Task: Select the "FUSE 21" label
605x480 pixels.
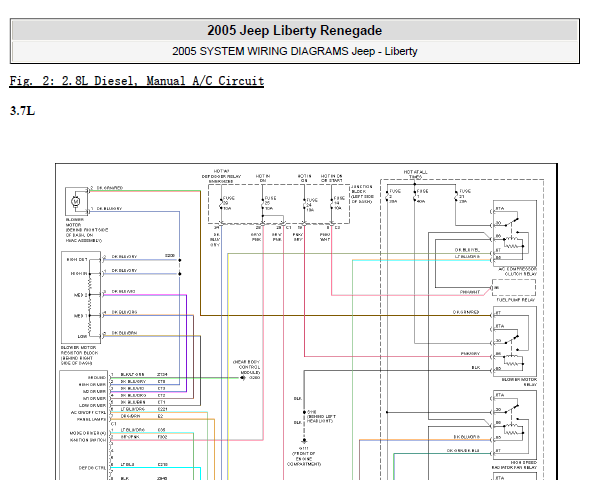Action: click(465, 194)
